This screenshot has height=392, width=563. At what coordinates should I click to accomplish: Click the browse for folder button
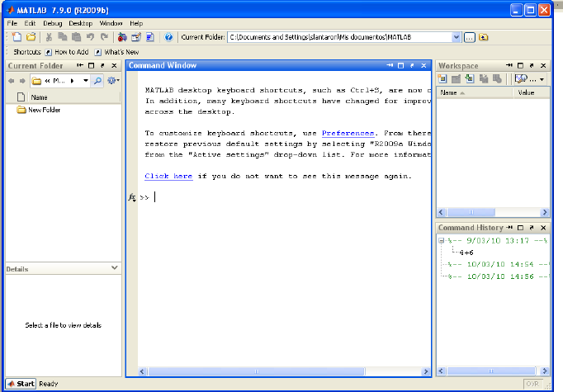point(469,37)
